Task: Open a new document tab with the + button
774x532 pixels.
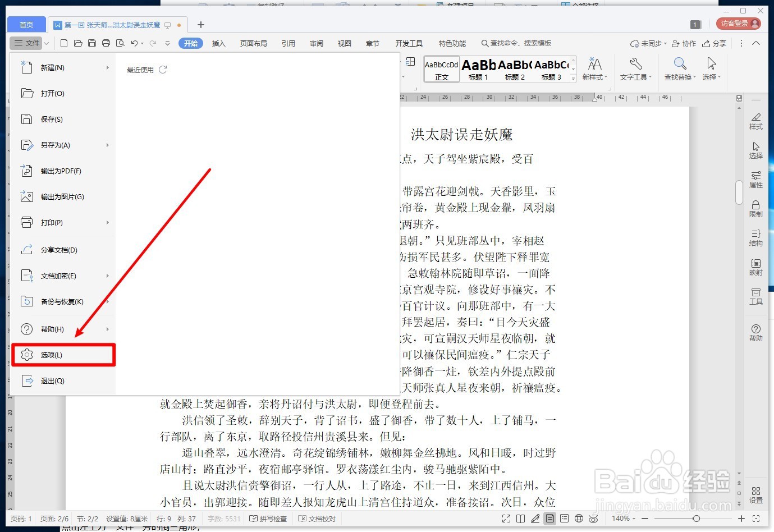Action: pyautogui.click(x=200, y=25)
